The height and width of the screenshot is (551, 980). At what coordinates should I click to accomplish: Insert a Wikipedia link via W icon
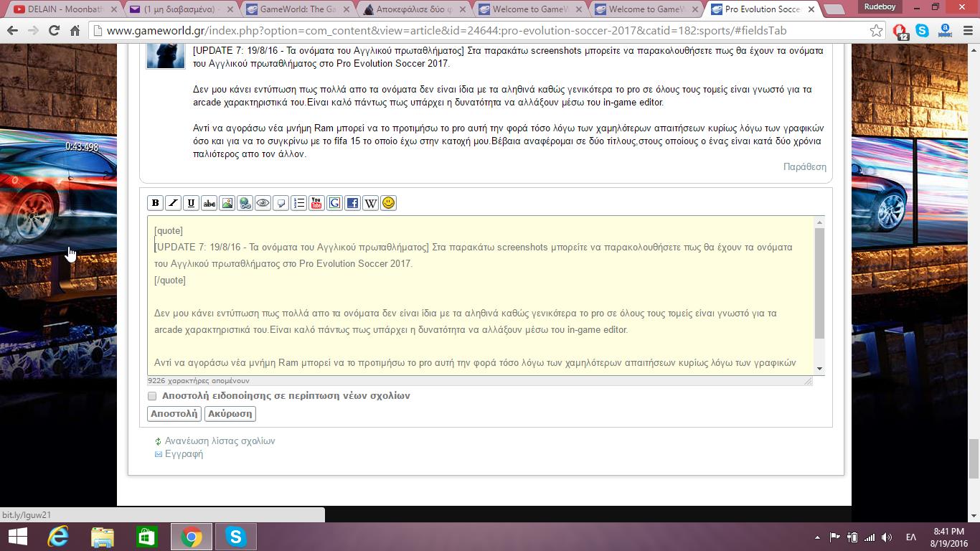[370, 203]
